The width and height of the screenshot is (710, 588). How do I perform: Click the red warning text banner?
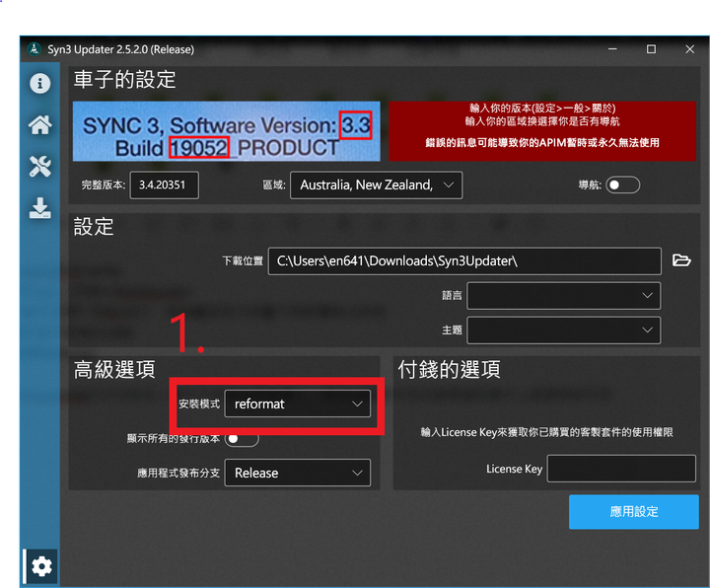[x=542, y=131]
